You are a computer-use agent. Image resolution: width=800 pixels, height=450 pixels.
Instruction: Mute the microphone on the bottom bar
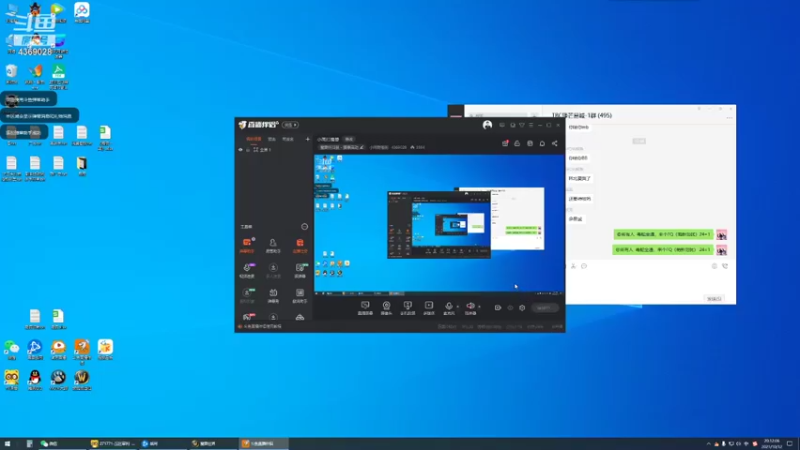(x=448, y=308)
